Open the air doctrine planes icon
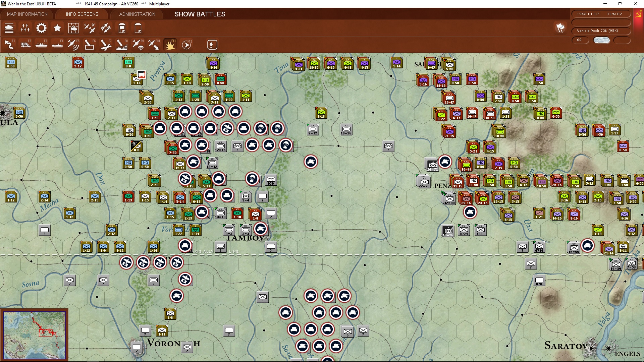 click(x=90, y=28)
